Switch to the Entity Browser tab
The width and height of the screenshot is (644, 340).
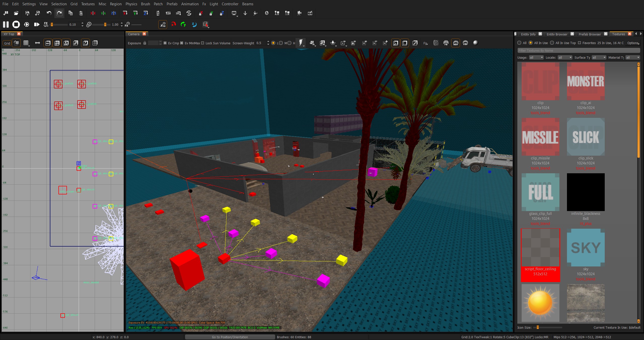(x=557, y=34)
